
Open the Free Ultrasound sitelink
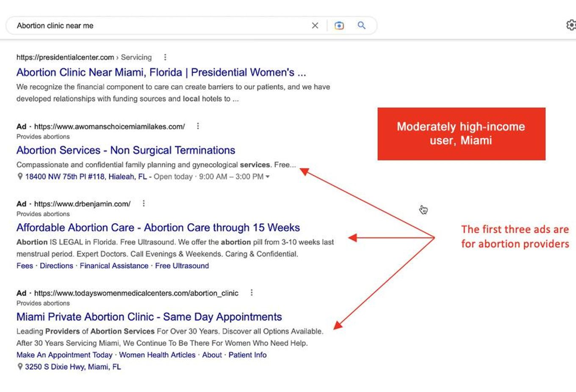pos(182,266)
